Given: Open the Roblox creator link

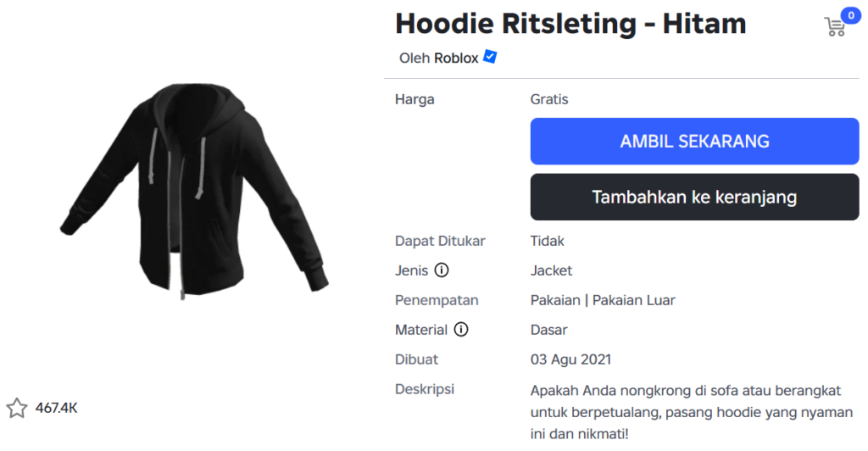Looking at the screenshot, I should point(456,58).
